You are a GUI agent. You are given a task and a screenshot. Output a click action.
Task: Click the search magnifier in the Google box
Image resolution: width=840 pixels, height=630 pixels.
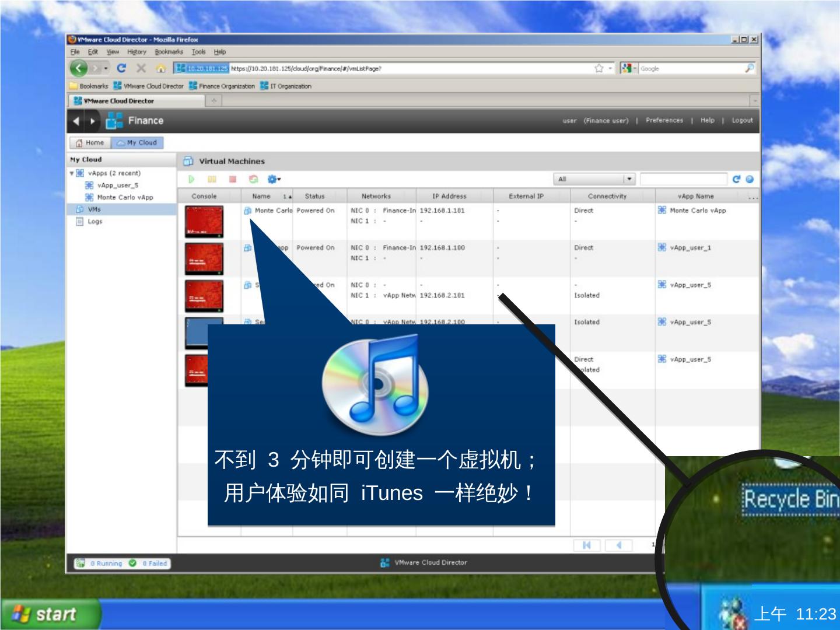750,68
